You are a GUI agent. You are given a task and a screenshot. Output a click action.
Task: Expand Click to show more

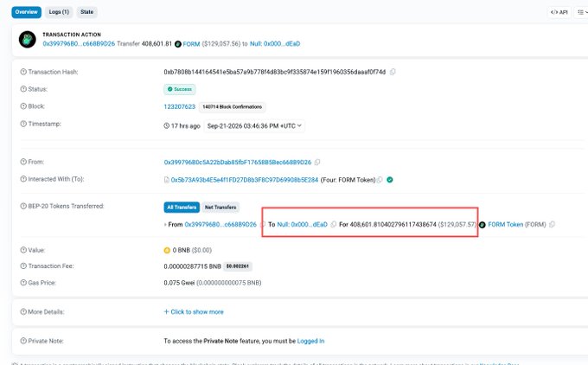pyautogui.click(x=194, y=311)
